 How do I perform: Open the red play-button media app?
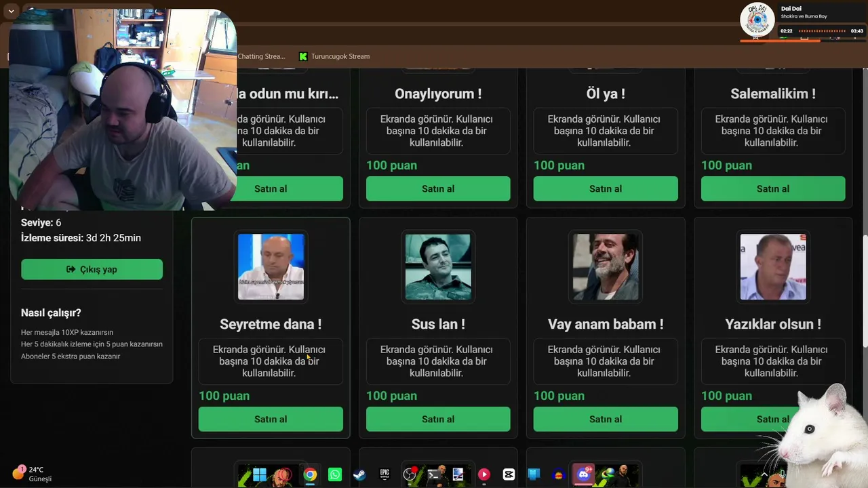(484, 474)
